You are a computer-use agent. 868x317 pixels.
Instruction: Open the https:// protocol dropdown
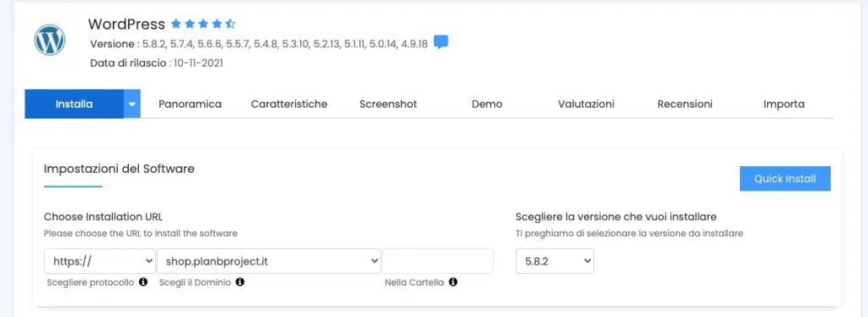100,261
